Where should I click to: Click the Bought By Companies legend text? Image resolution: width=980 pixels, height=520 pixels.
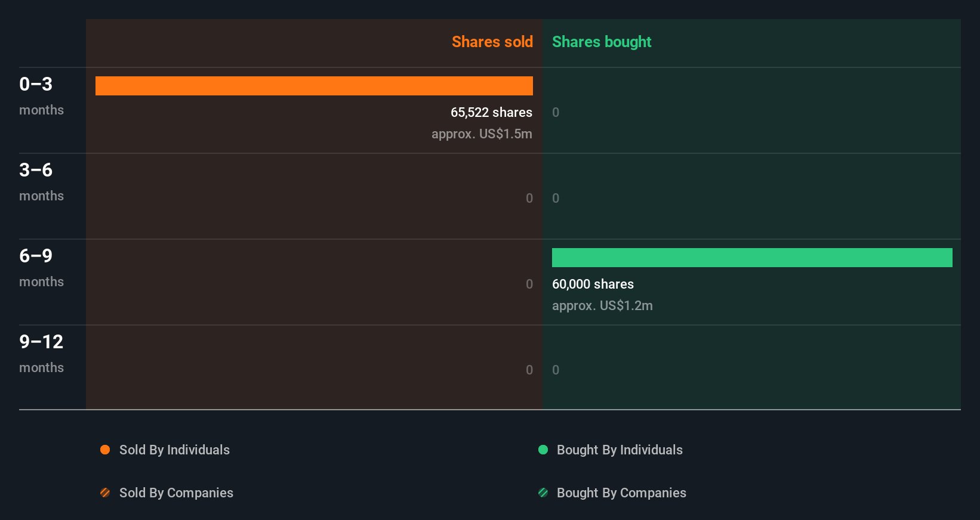pos(621,493)
